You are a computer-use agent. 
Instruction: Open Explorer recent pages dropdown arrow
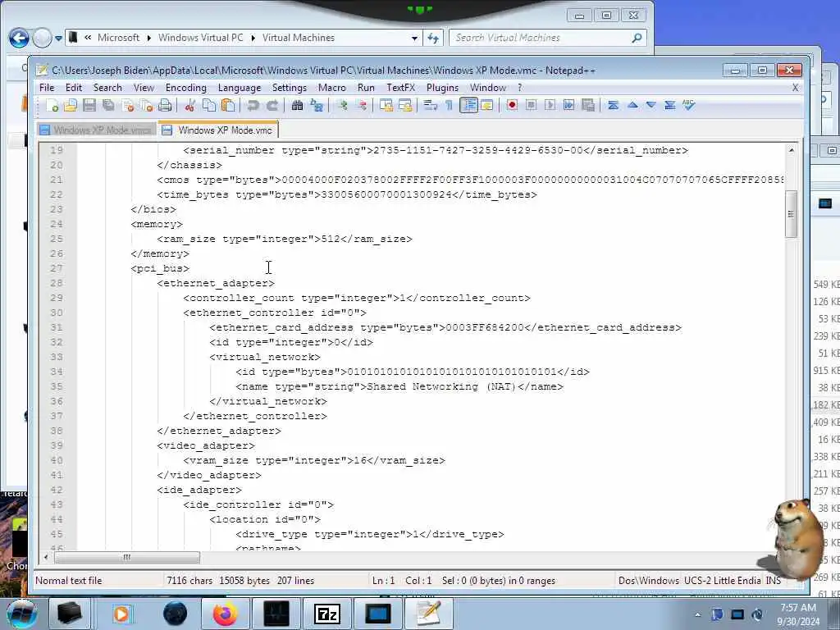point(58,38)
